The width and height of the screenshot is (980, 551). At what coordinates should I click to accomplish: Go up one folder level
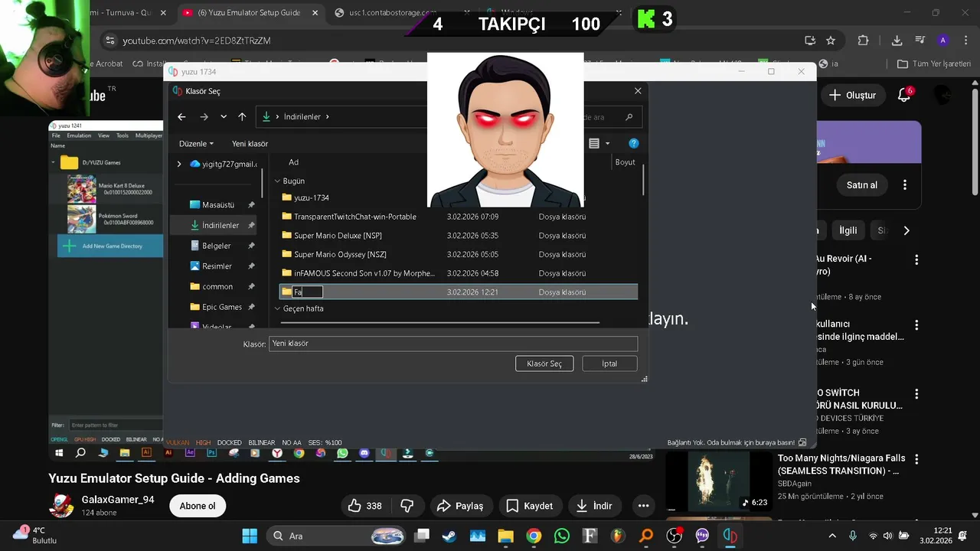pyautogui.click(x=242, y=117)
